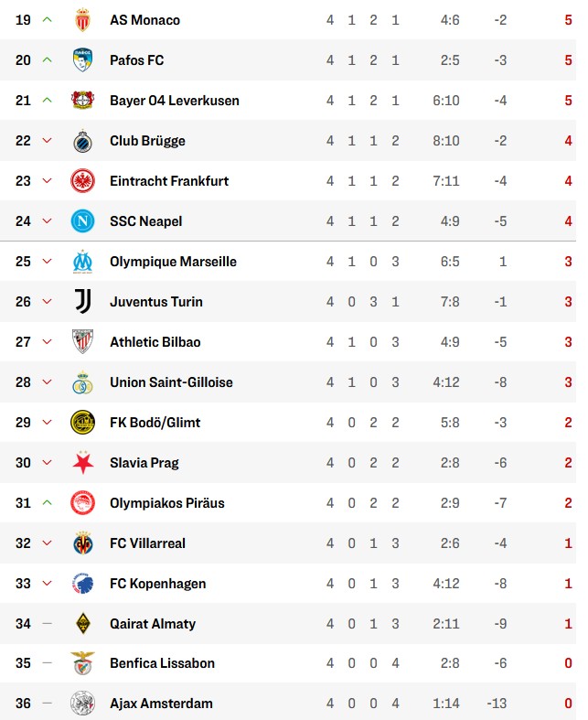
Task: Click the Athletic Bilbao striped crest
Action: click(83, 342)
